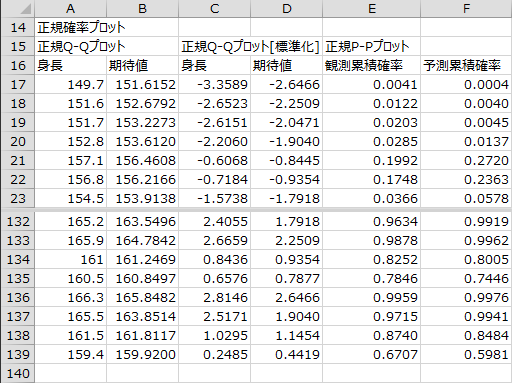Select cell containing 157.1
This screenshot has height=383, width=512.
pos(70,160)
